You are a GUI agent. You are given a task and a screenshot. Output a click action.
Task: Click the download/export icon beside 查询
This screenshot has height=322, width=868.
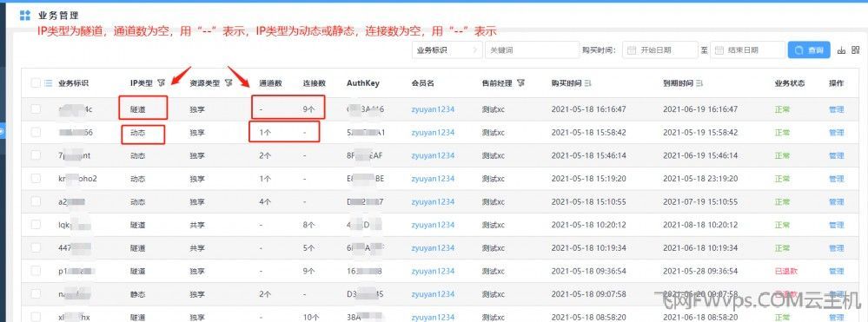coord(841,49)
